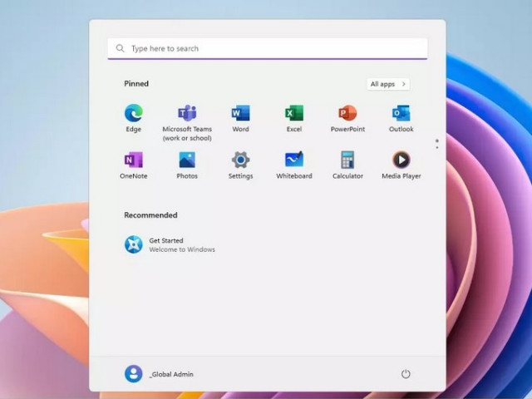532x399 pixels.
Task: Launch Media Player
Action: (x=401, y=160)
